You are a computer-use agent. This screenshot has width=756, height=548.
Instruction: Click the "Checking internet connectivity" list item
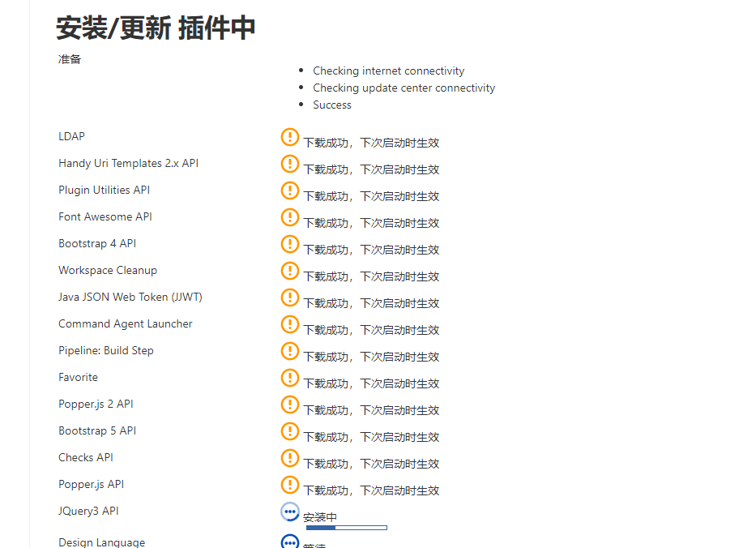(x=388, y=71)
